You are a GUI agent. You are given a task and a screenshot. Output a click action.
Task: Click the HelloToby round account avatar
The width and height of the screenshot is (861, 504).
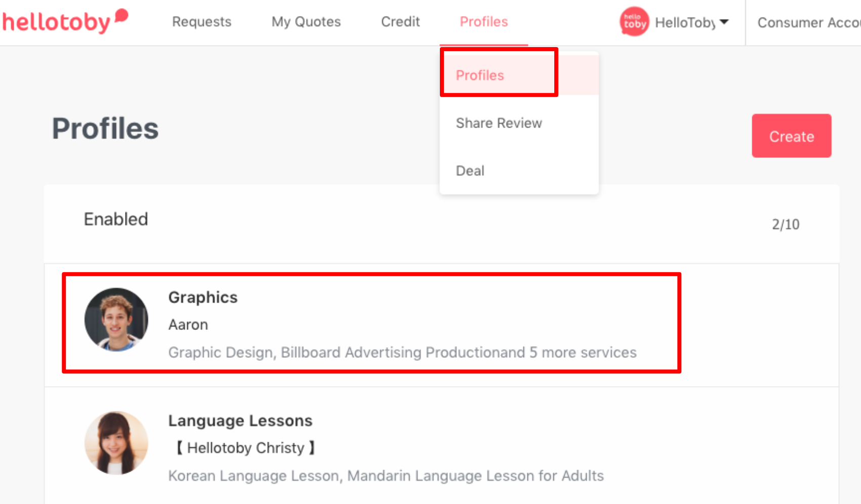[x=634, y=22]
